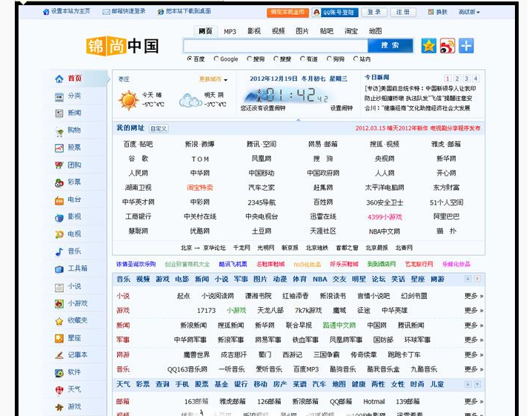
Task: Go to news page 4
Action: point(476,79)
